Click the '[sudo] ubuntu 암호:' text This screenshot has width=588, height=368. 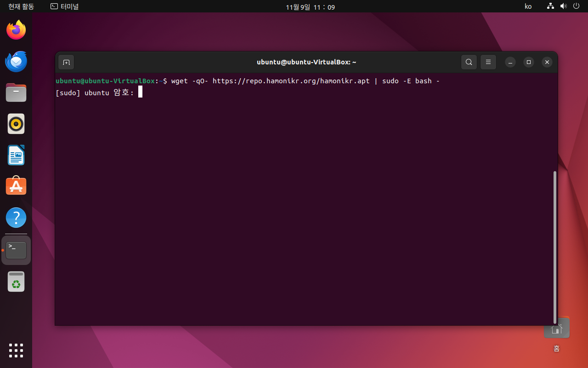pyautogui.click(x=95, y=93)
